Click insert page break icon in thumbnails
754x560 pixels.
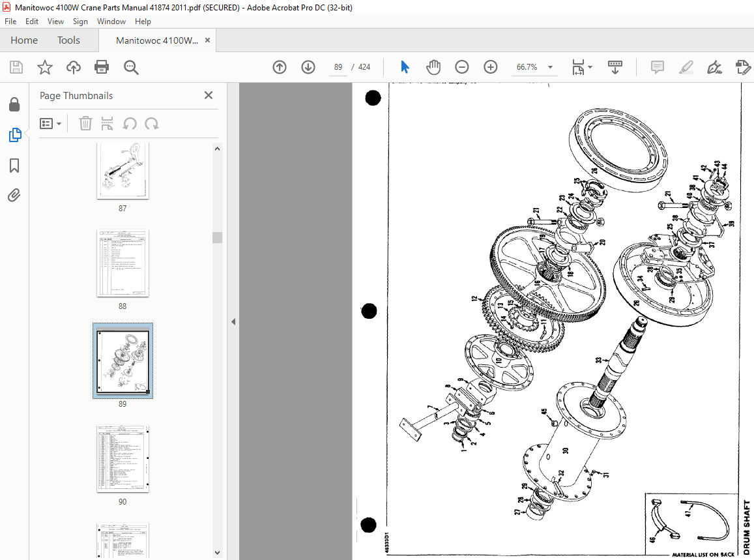[x=108, y=124]
